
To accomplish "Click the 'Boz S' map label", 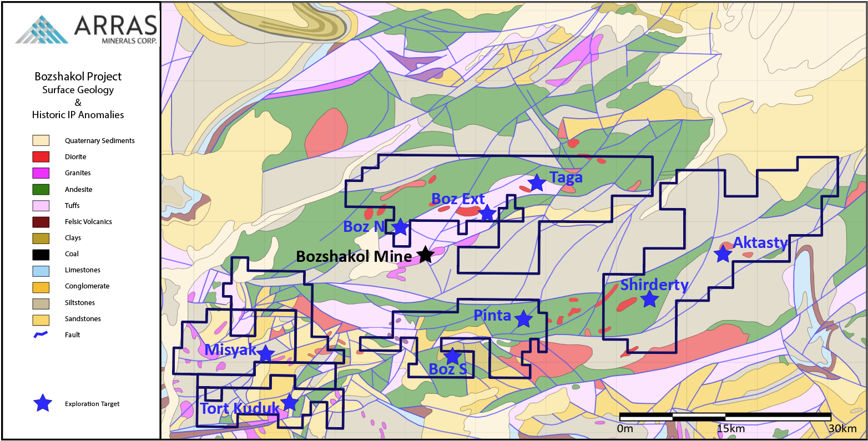I will pos(448,369).
